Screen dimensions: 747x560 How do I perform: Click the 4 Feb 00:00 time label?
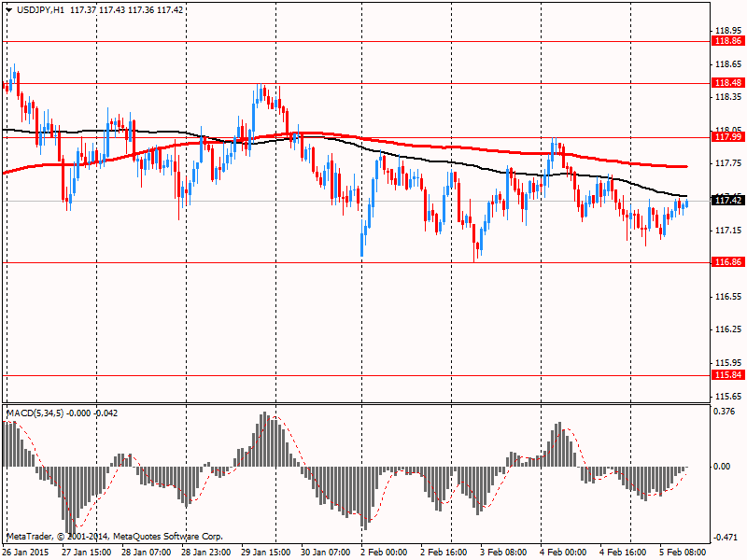tap(562, 552)
